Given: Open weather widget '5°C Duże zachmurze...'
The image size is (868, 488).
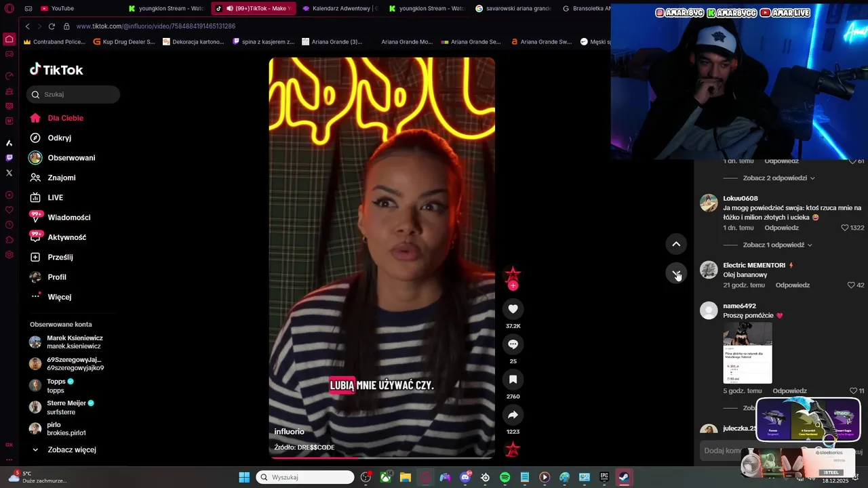Looking at the screenshot, I should [x=37, y=477].
